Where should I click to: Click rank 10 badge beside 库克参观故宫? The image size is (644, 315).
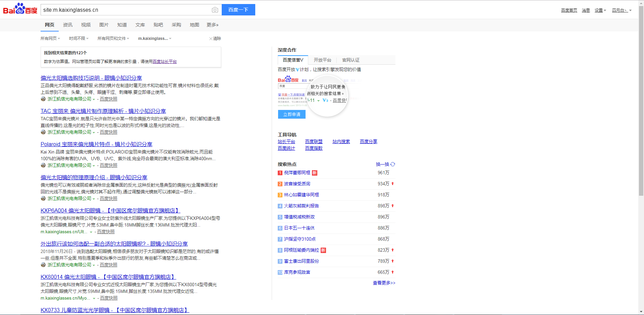[x=280, y=272]
